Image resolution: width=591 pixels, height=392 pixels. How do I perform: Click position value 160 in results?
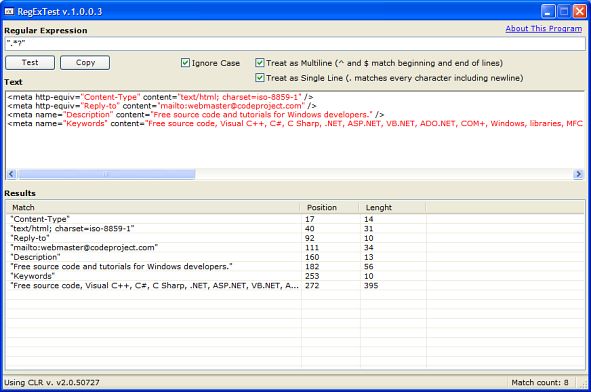pyautogui.click(x=312, y=257)
